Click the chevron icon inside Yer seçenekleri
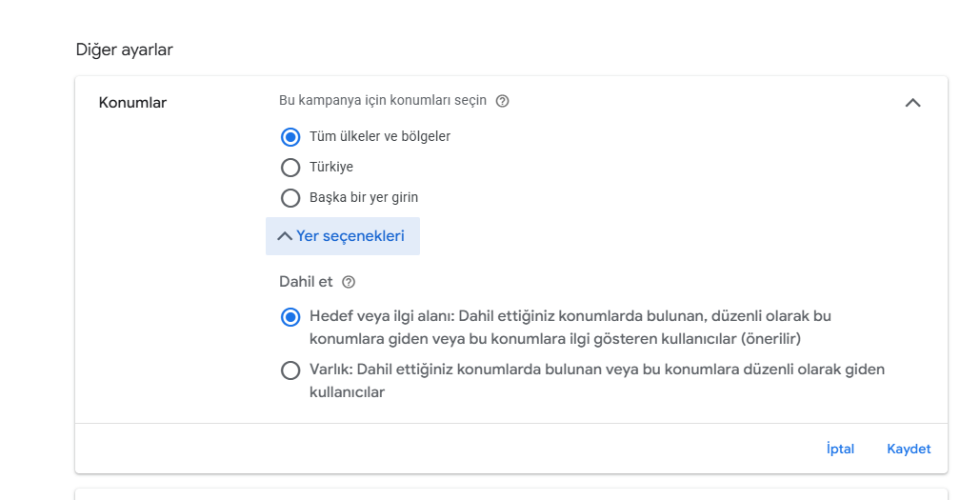Image resolution: width=980 pixels, height=500 pixels. coord(285,236)
